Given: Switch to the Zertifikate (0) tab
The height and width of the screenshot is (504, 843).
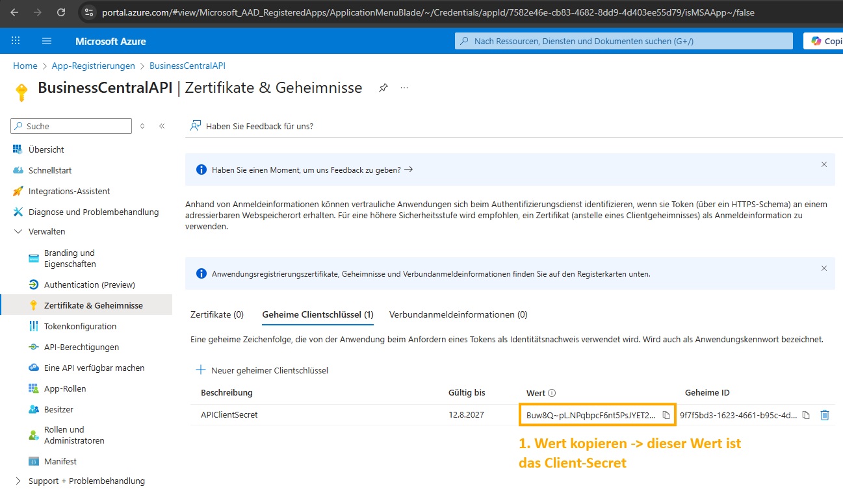Looking at the screenshot, I should pyautogui.click(x=217, y=314).
